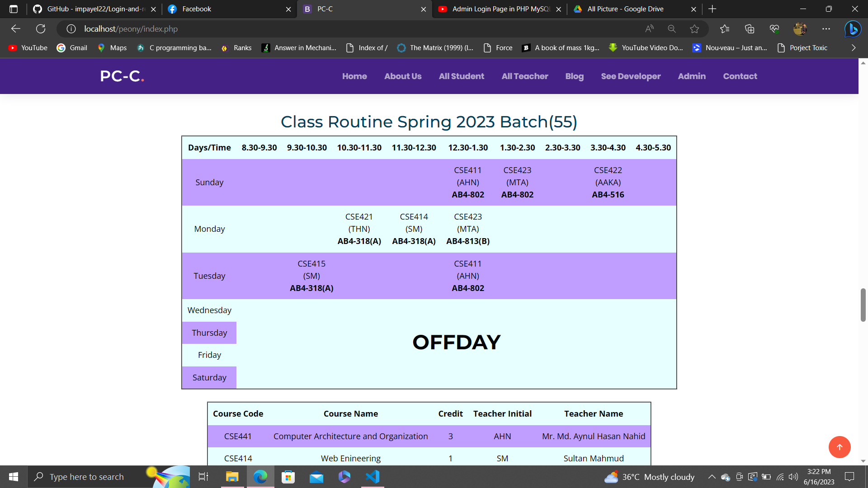Click the Browser essentials heart icon
This screenshot has height=488, width=868.
point(774,28)
